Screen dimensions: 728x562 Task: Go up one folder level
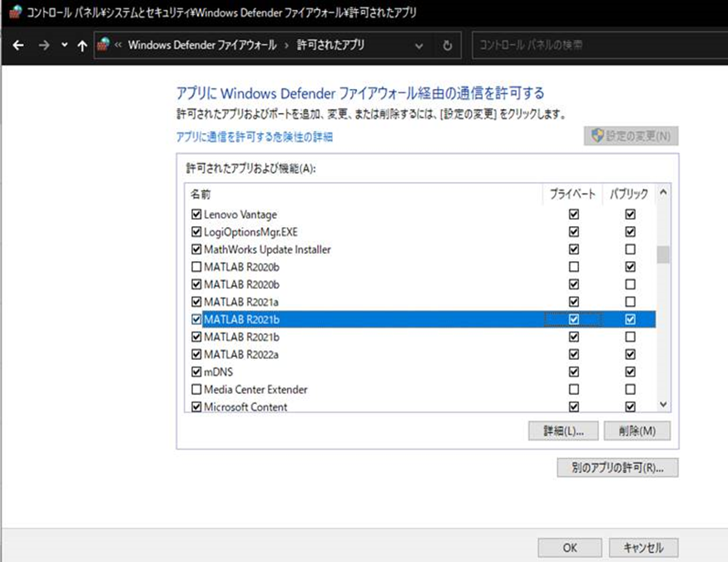pos(82,46)
